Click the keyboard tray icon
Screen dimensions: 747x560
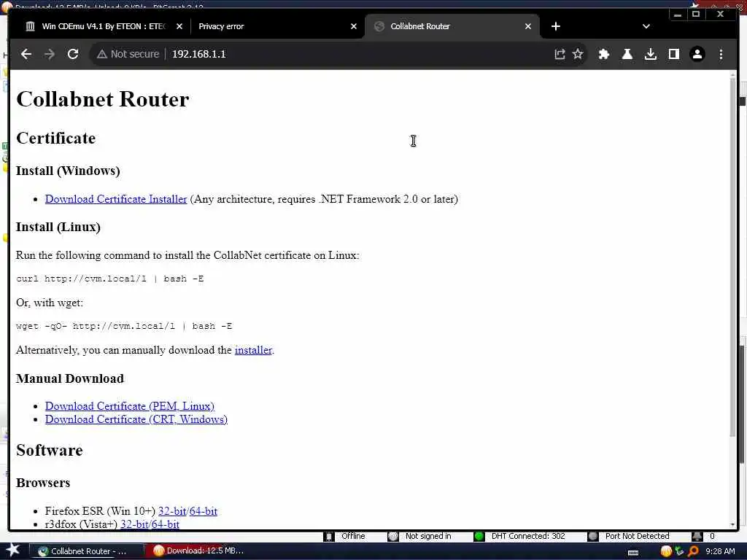point(633,553)
